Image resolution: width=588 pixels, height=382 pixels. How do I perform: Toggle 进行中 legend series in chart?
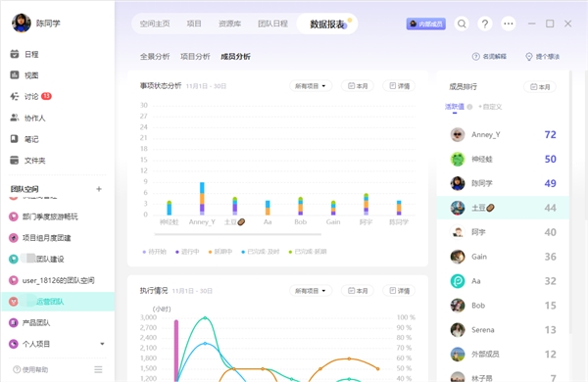click(187, 252)
